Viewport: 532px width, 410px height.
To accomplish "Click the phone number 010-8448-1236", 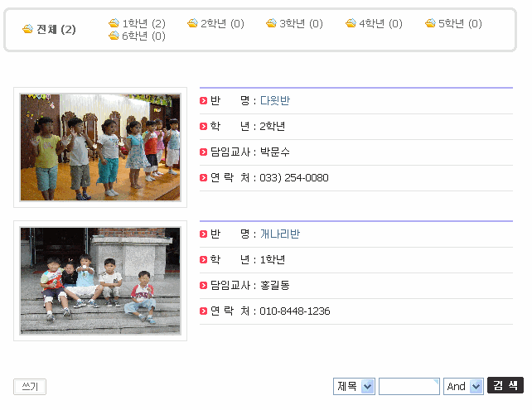I will coord(295,311).
